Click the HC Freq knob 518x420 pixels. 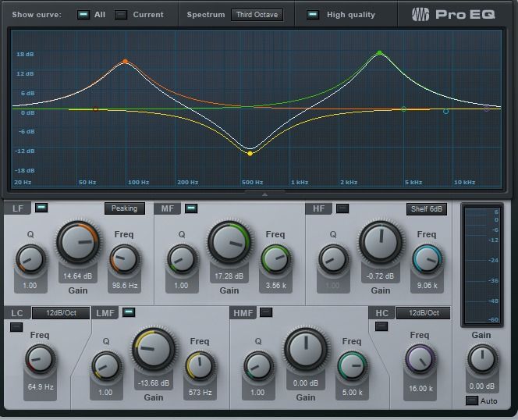420,360
